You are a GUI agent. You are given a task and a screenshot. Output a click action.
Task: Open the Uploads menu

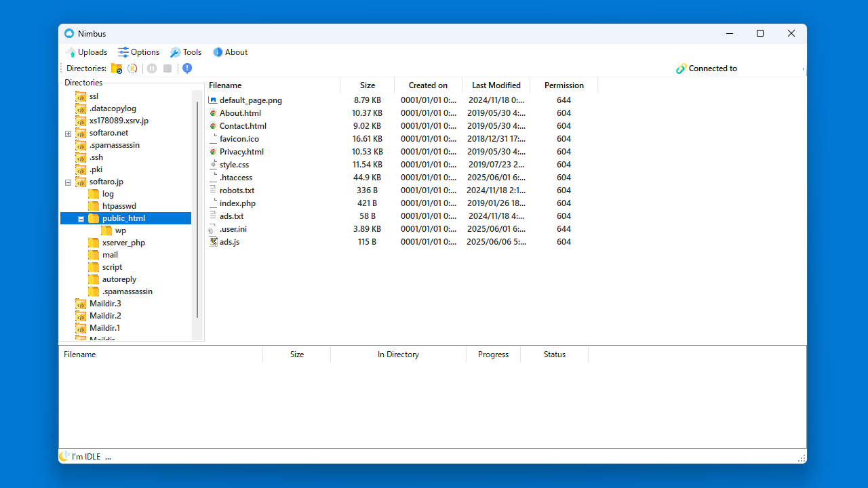point(86,52)
